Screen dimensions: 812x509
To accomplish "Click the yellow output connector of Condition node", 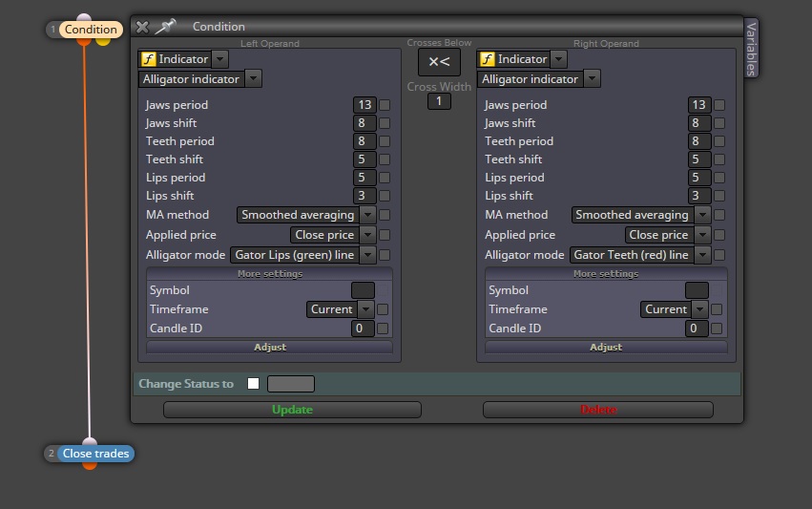I will pyautogui.click(x=103, y=41).
